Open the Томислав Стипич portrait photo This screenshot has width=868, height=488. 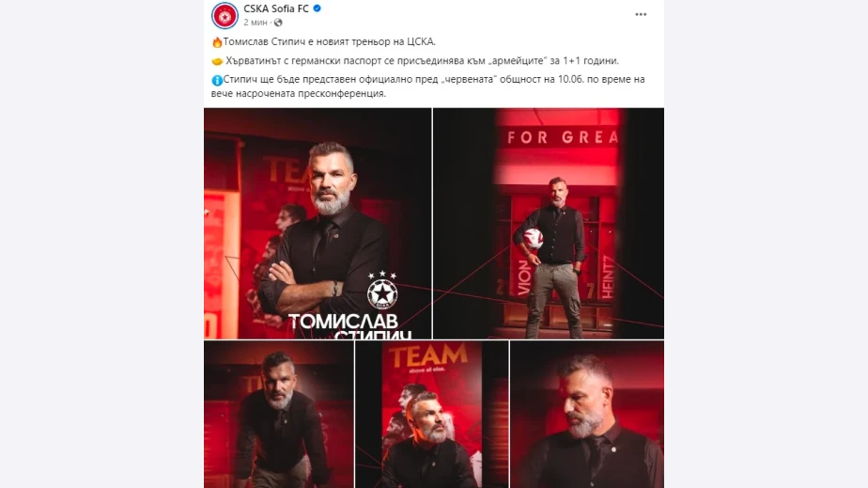[318, 223]
